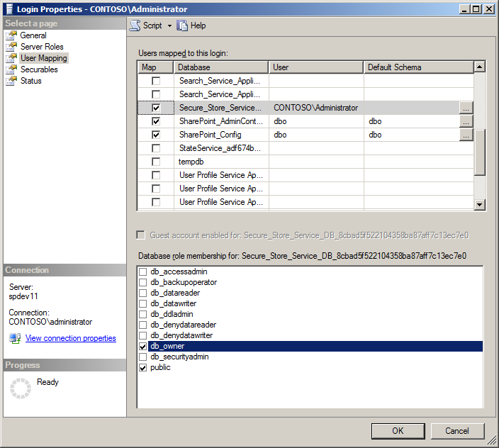499x448 pixels.
Task: Switch to the Server Roles page
Action: point(42,47)
